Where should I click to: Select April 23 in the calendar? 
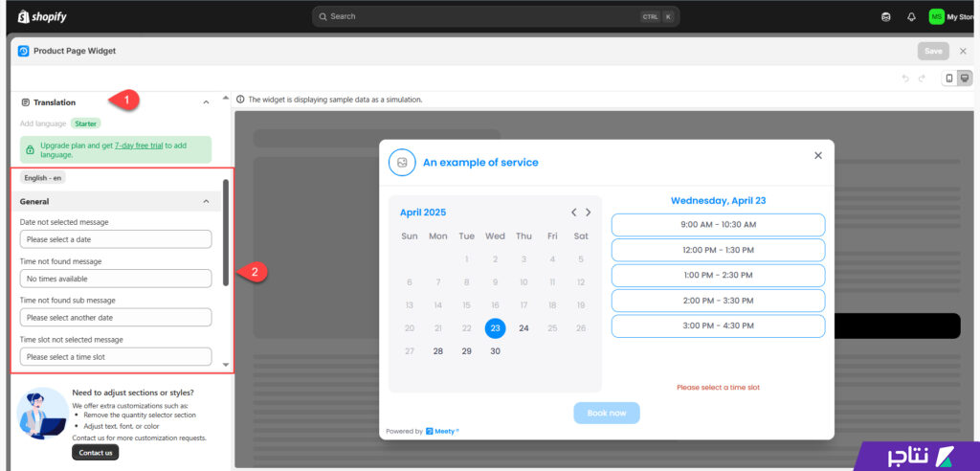495,328
